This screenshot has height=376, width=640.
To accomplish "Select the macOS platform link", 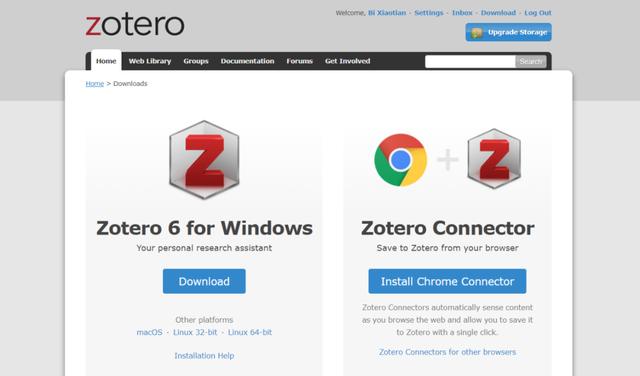I will pyautogui.click(x=149, y=332).
